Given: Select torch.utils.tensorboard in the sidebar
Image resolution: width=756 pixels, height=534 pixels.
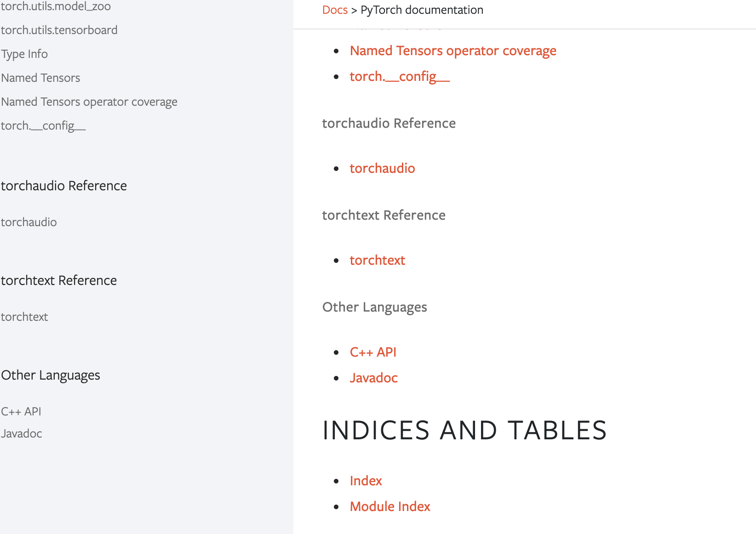Looking at the screenshot, I should click(59, 30).
